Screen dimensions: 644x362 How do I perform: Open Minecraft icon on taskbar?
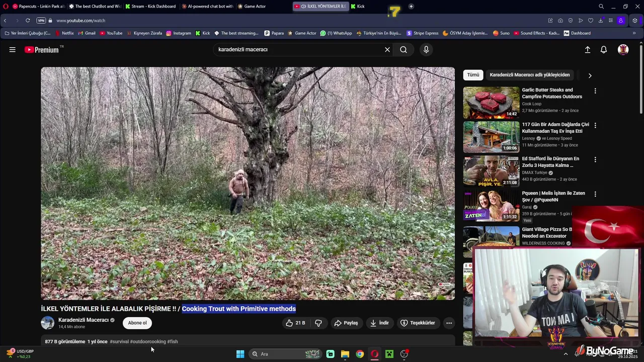pyautogui.click(x=389, y=354)
